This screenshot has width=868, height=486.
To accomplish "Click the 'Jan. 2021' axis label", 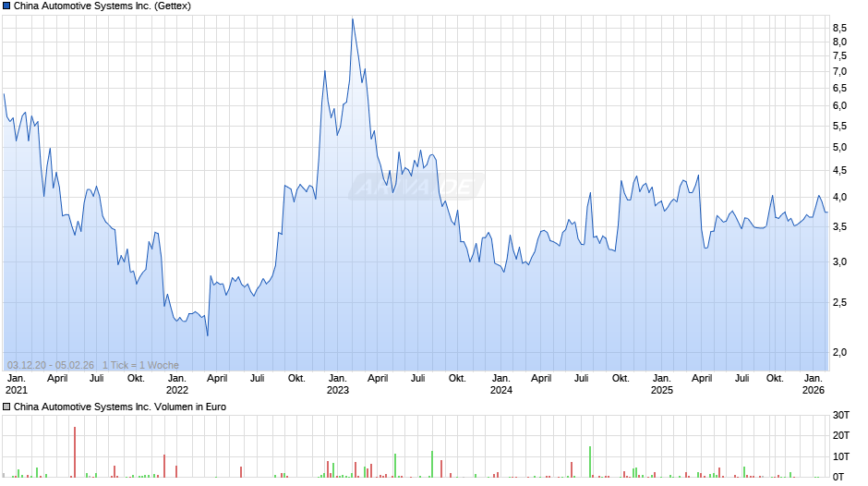I will coord(16,384).
